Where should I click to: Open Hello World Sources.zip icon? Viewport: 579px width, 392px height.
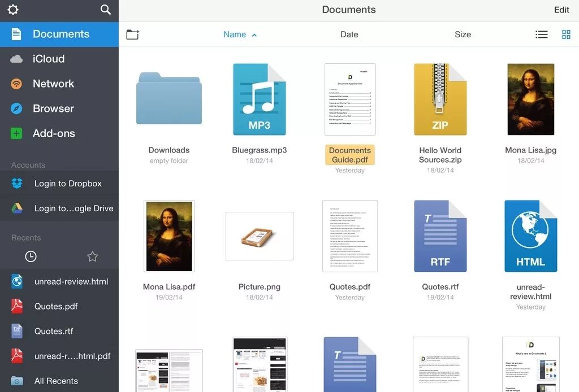(440, 99)
